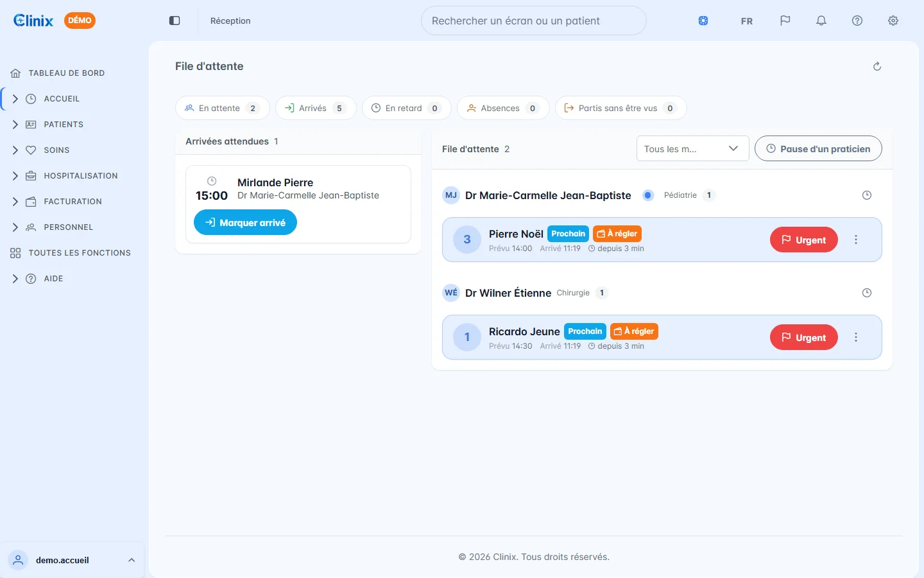Select the En retard filter tab

click(407, 108)
